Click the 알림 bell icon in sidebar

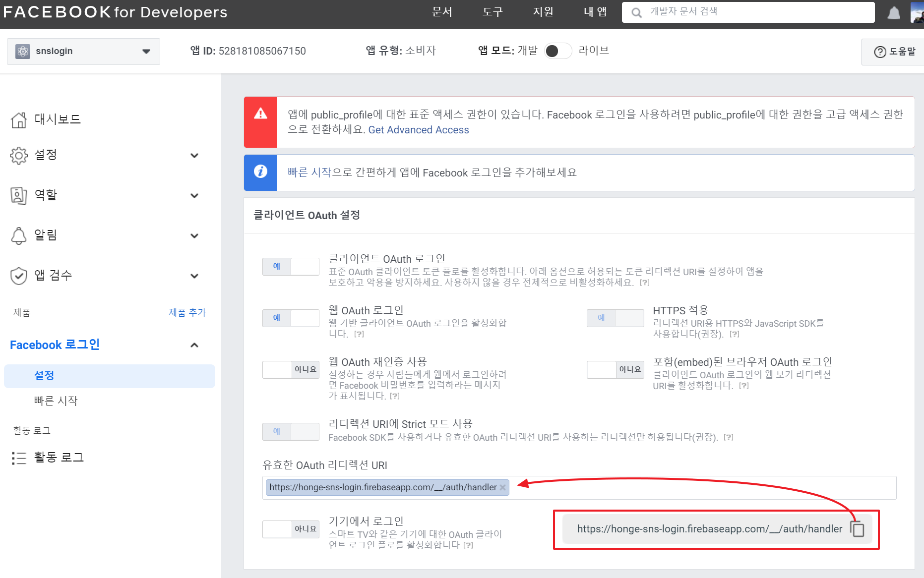[19, 235]
